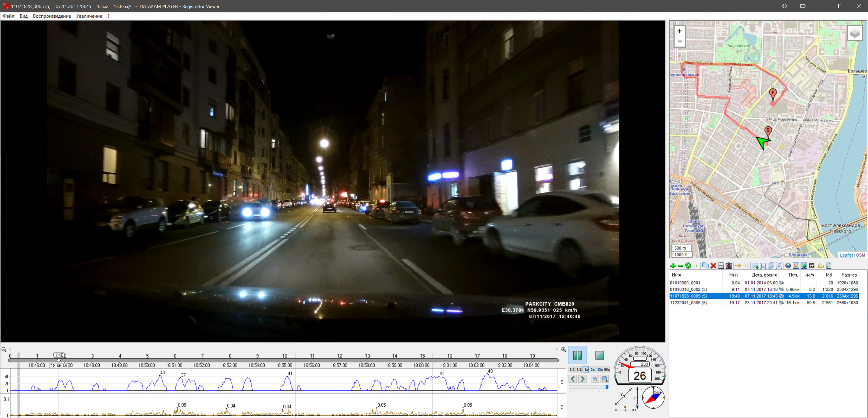Open the map layers selector

[x=854, y=33]
